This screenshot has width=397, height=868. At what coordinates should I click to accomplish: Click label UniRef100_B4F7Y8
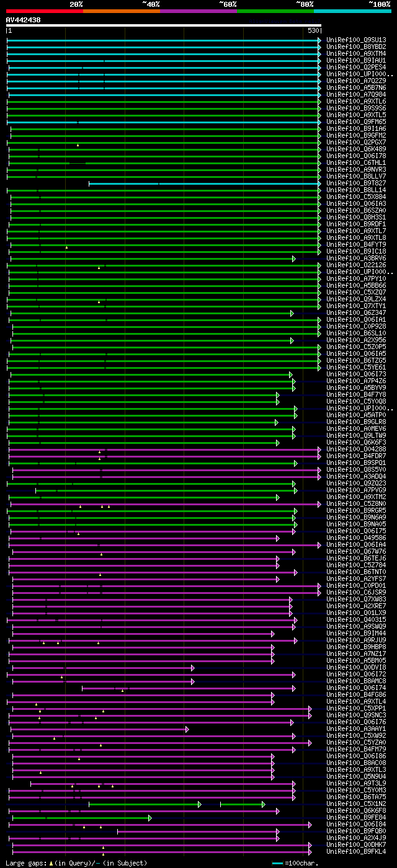click(x=356, y=394)
